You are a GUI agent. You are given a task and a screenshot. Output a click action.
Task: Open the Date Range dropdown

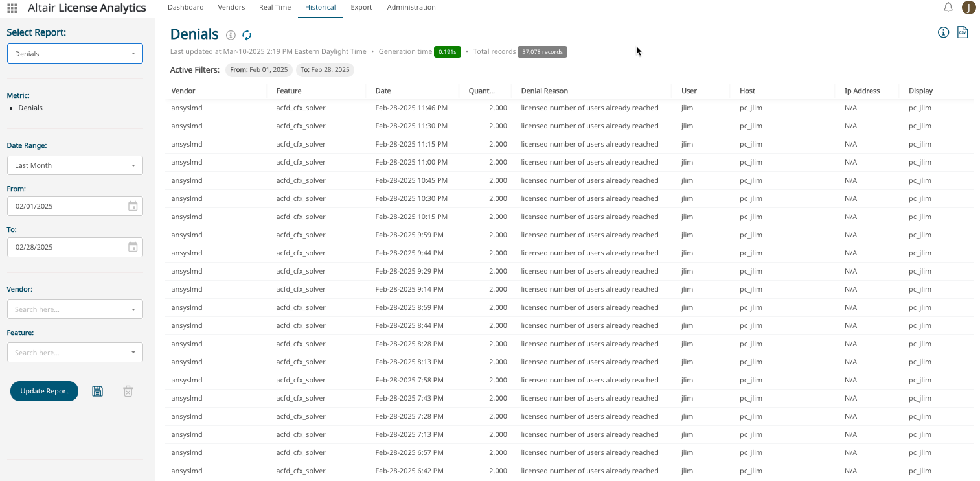coord(75,165)
